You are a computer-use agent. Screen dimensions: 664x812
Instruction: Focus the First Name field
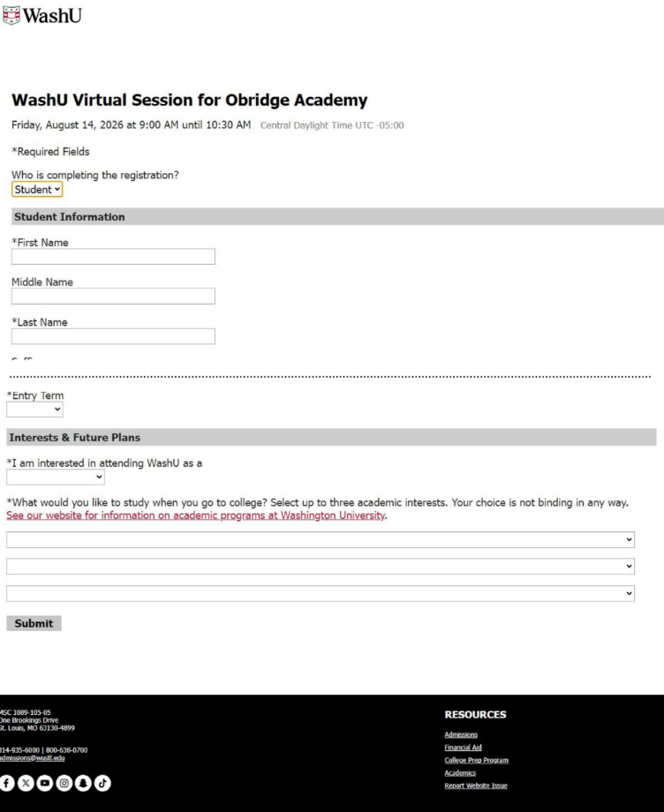113,256
